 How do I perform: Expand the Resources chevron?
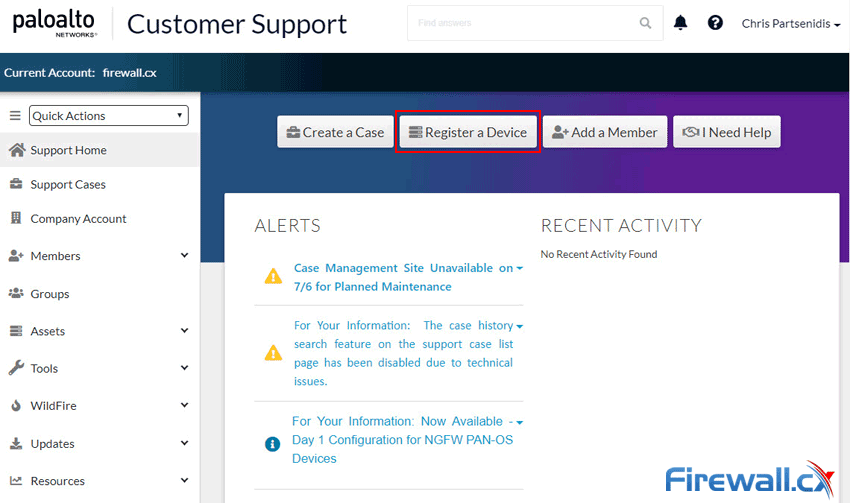(x=184, y=480)
